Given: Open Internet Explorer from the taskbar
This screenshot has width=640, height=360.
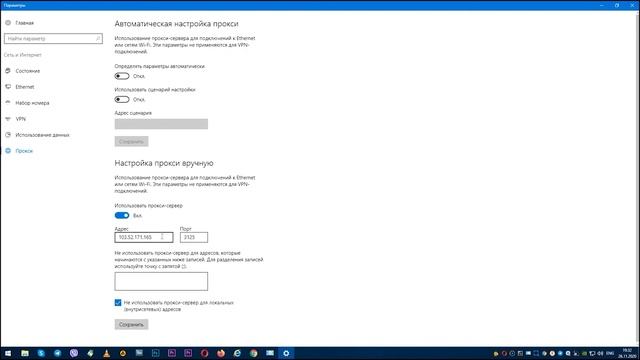Looking at the screenshot, I should (237, 353).
